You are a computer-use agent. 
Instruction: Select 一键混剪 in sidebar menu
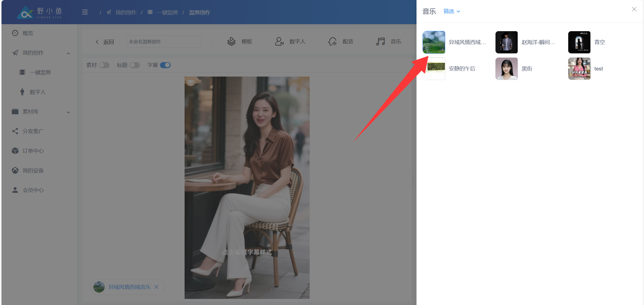[x=40, y=72]
